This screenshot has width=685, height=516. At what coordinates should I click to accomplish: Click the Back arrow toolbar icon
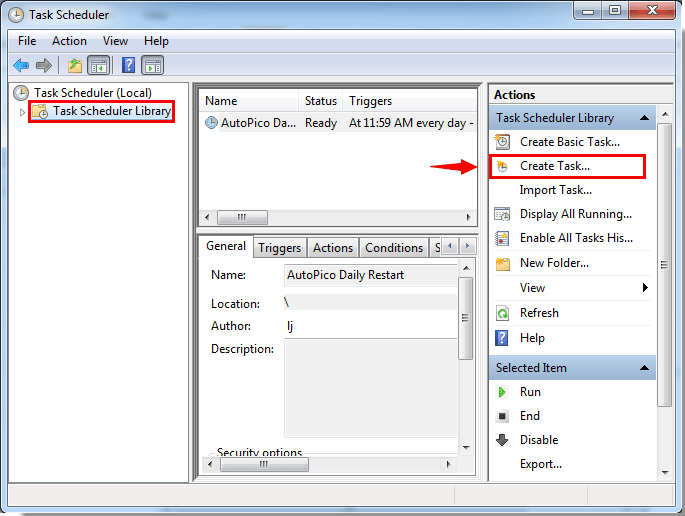[21, 66]
